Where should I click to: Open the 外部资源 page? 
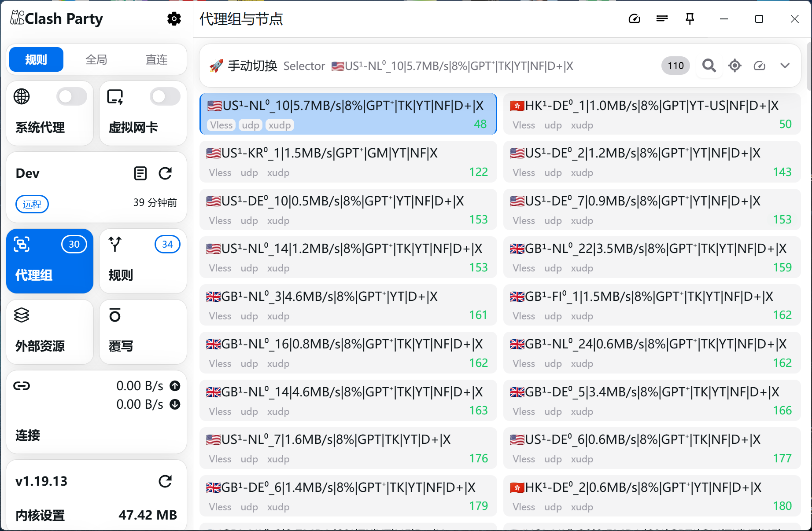pos(50,332)
